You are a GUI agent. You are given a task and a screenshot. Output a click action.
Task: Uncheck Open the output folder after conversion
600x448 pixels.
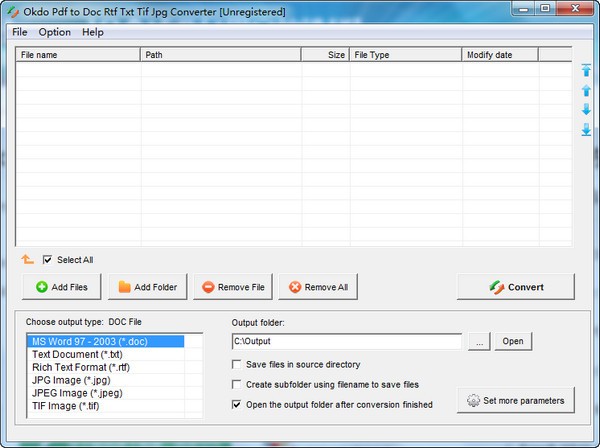(x=236, y=404)
